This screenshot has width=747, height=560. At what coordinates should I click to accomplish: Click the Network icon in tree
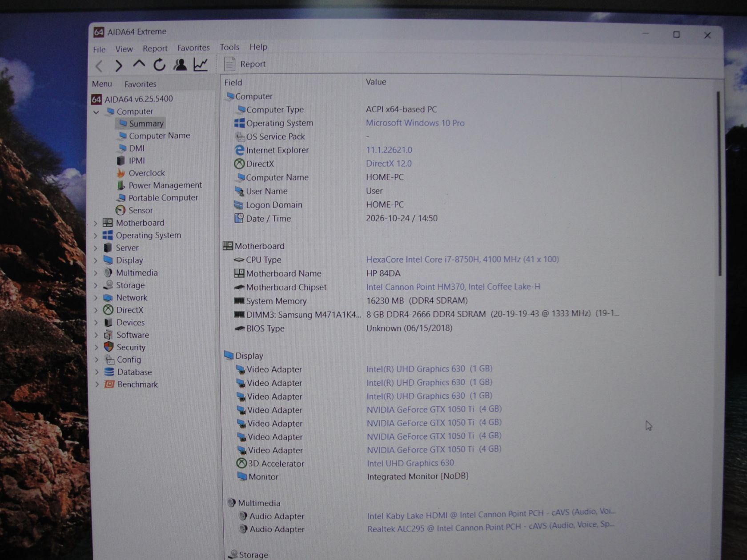tap(108, 298)
